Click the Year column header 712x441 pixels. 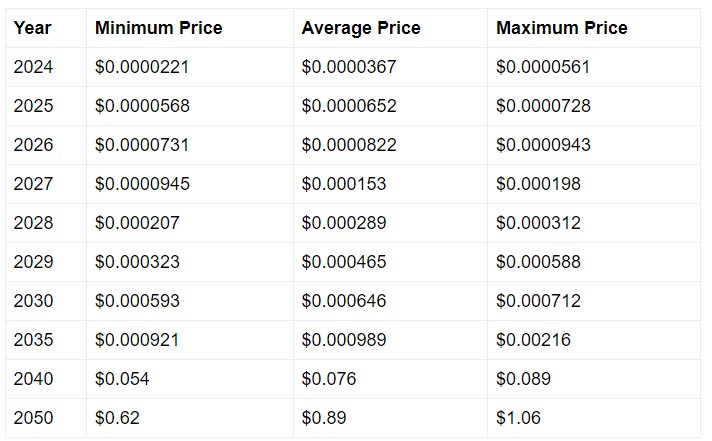click(32, 28)
